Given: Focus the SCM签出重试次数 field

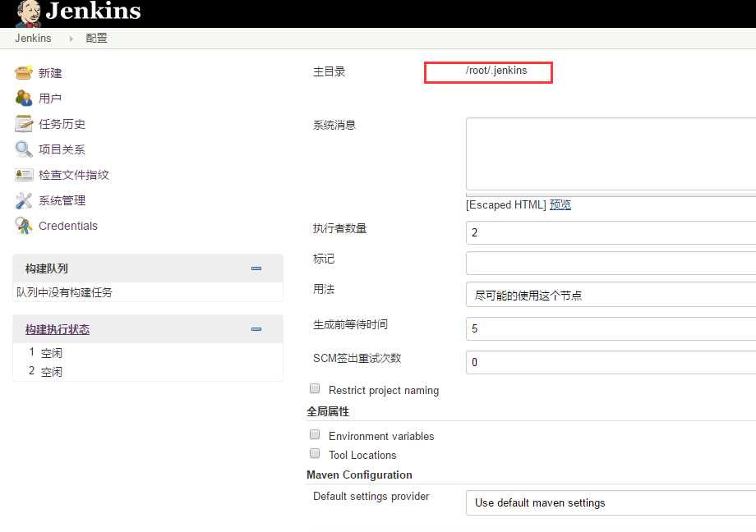Looking at the screenshot, I should point(611,362).
